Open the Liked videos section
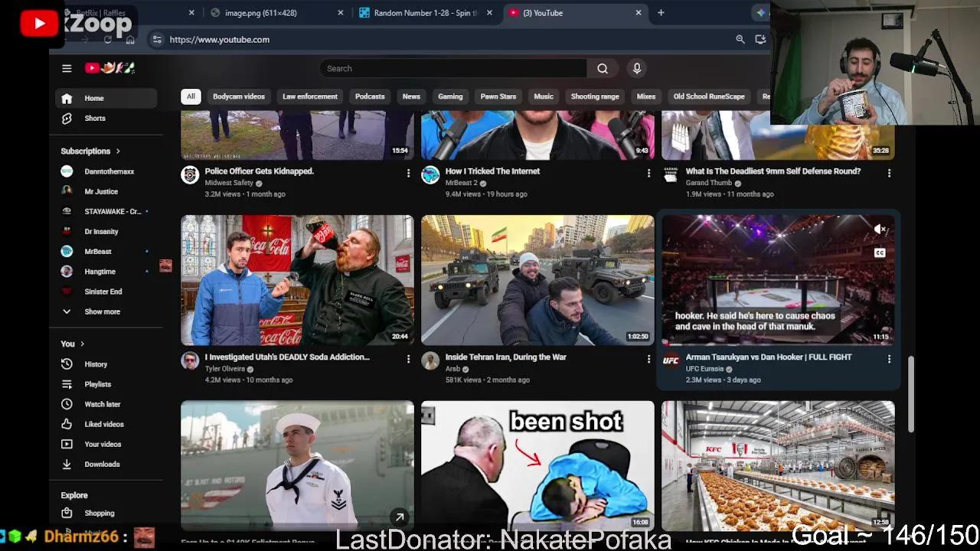The width and height of the screenshot is (980, 551). [x=103, y=424]
